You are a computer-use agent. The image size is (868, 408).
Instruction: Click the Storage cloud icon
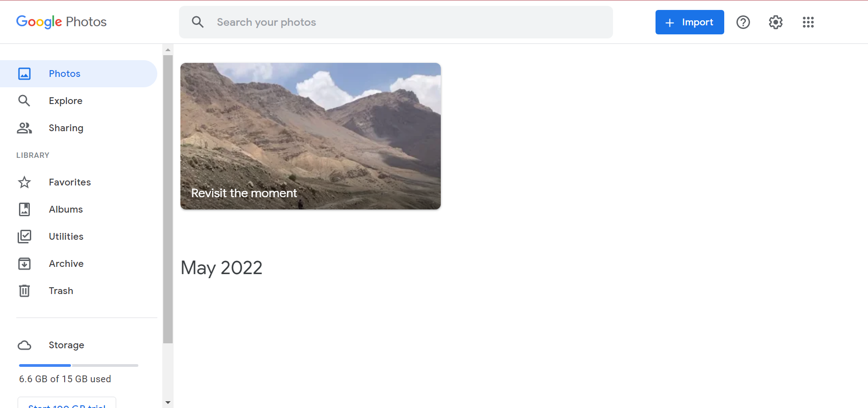pos(24,345)
